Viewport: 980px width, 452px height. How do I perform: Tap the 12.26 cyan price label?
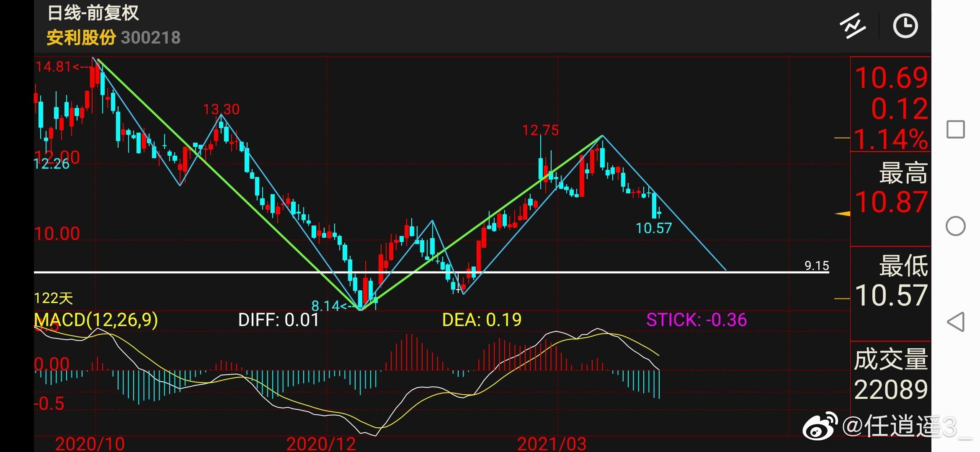[52, 164]
